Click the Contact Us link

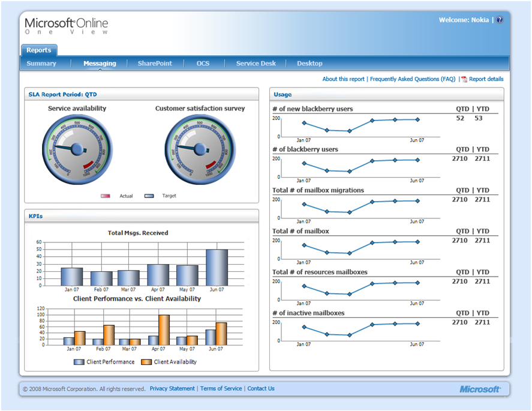tap(261, 389)
